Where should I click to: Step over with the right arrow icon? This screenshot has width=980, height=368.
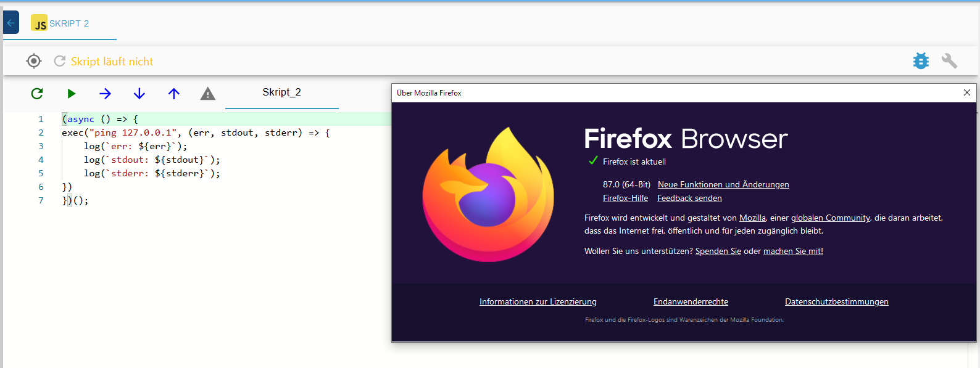[105, 94]
